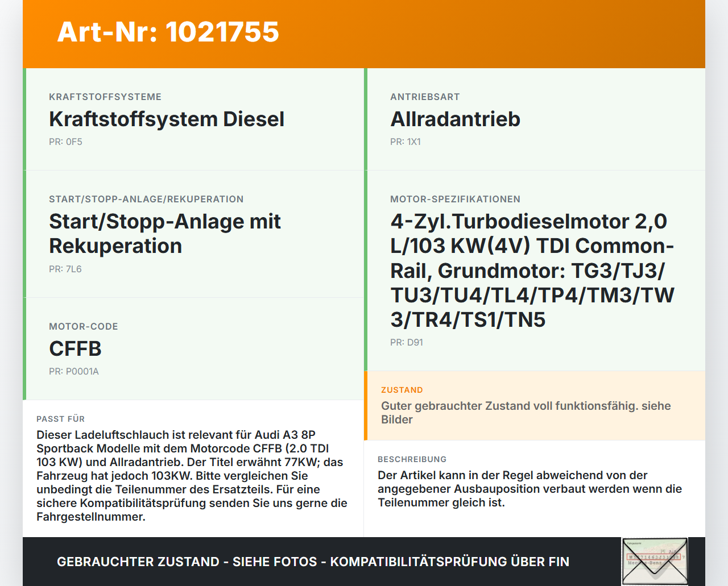The image size is (728, 586).
Task: Click the Art-Nr: 1021755 heading
Action: (x=168, y=32)
